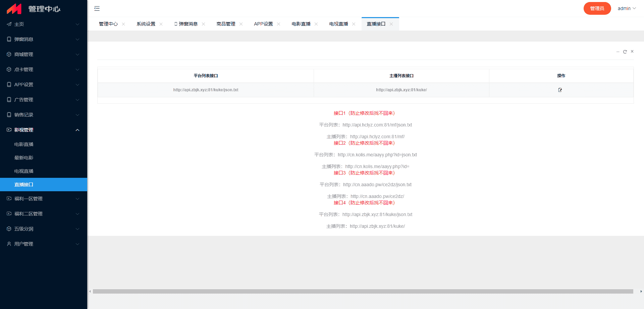Click the horizontal scrollbar at the bottom
The height and width of the screenshot is (309, 644).
click(362, 292)
